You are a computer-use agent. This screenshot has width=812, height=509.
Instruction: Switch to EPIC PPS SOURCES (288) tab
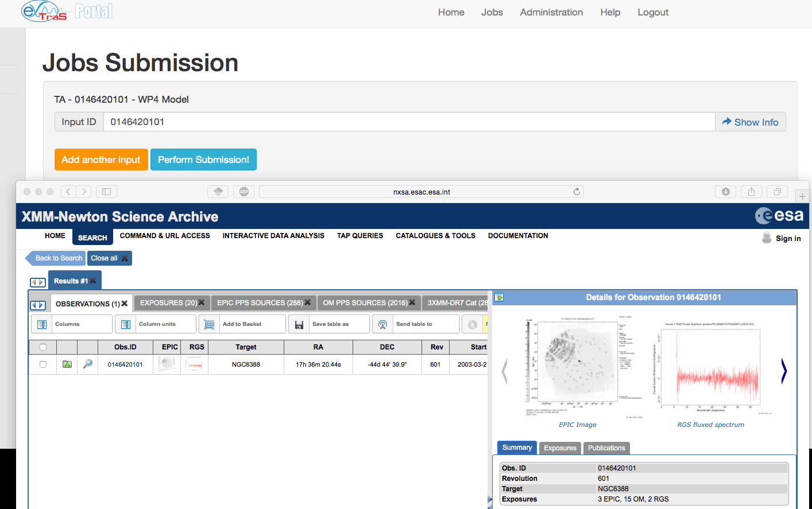[x=260, y=303]
